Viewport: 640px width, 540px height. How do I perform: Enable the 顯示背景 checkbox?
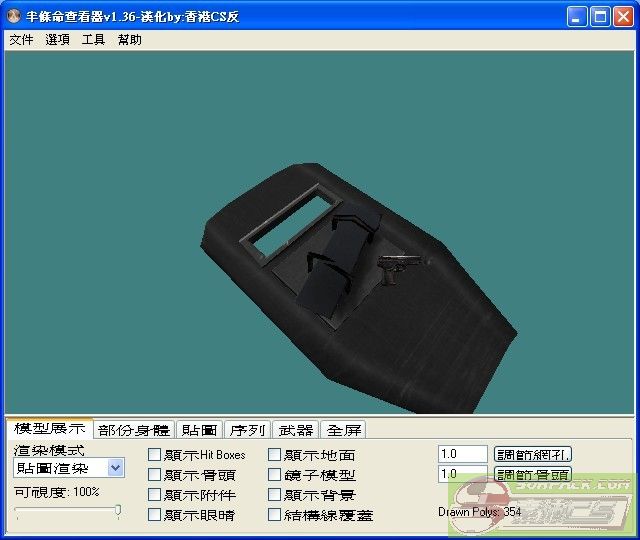(274, 494)
